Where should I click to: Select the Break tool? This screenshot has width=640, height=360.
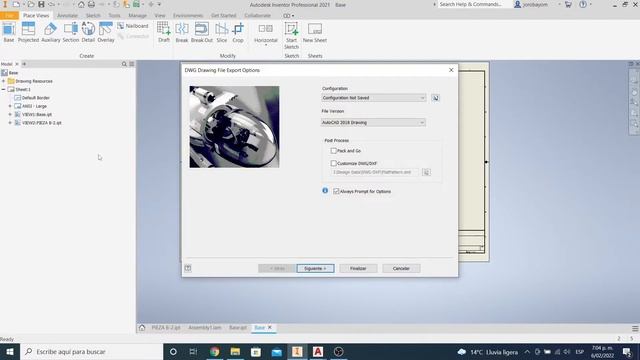pos(182,32)
